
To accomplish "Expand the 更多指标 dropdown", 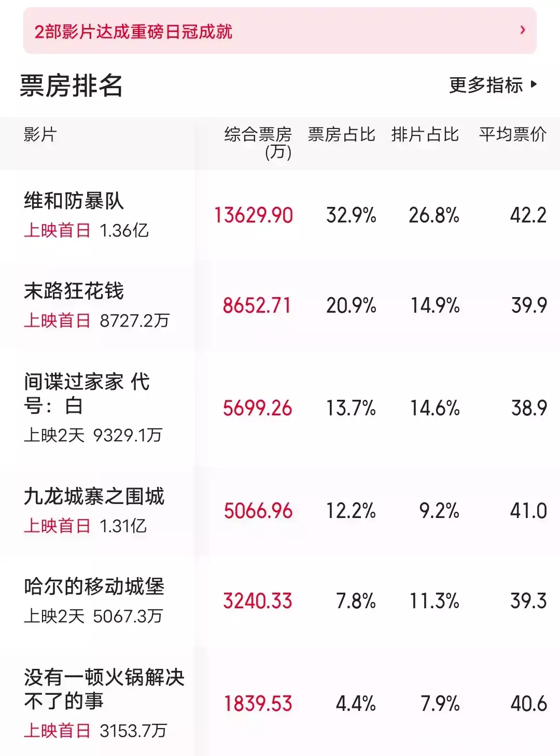I will pos(486,85).
